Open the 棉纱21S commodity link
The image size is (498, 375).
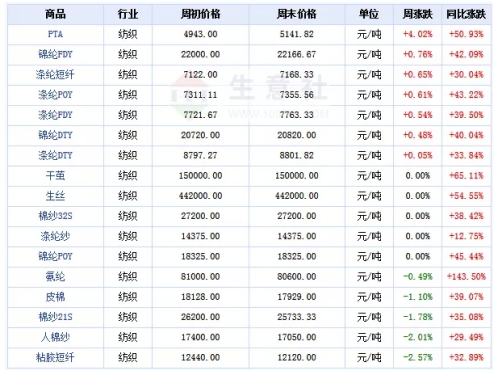[55, 317]
